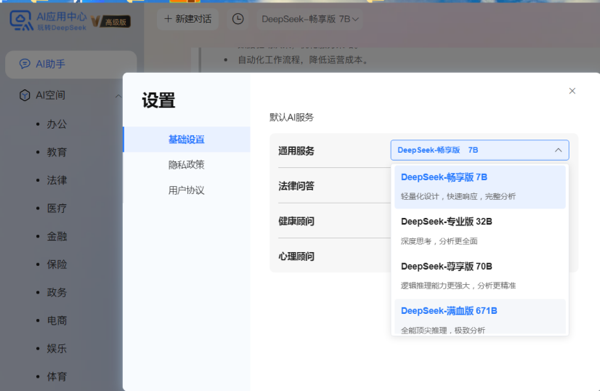
Task: Click the 法律问答 setting row label
Action: click(x=296, y=186)
